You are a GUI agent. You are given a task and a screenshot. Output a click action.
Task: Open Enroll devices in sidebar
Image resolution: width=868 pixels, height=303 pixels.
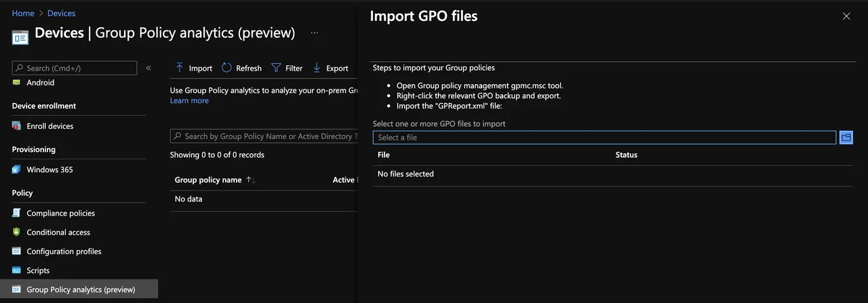50,126
